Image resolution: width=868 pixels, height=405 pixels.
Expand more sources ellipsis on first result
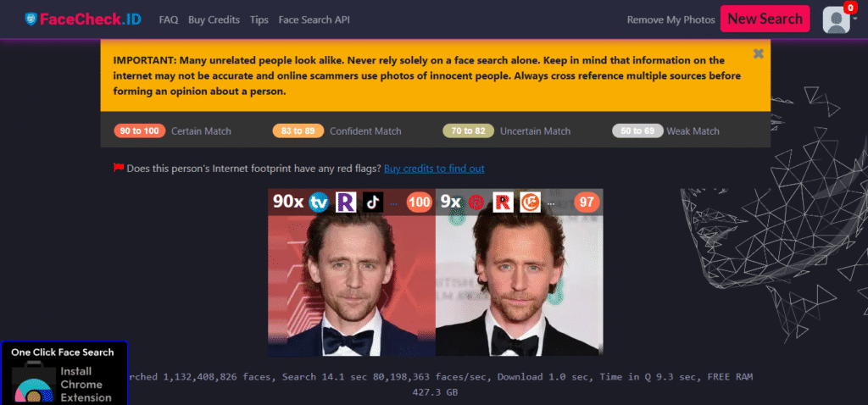click(x=394, y=203)
